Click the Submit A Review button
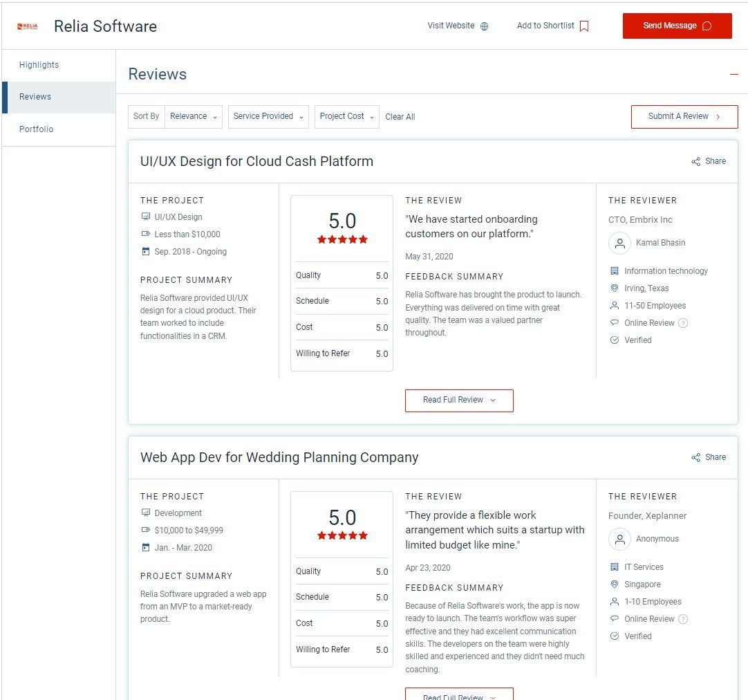Viewport: 748px width, 700px height. tap(684, 117)
